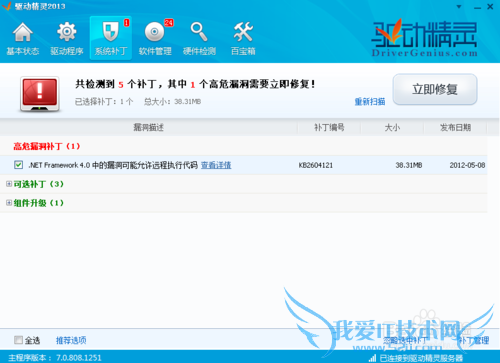Screen dimensions: 500x363
Task: Open the 查看详情 details link
Action: pyautogui.click(x=216, y=165)
